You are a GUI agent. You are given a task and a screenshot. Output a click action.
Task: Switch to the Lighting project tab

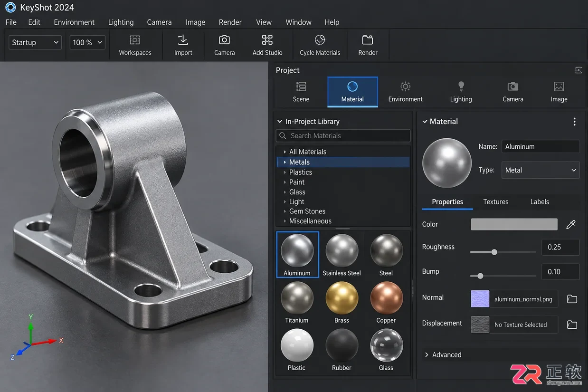[461, 92]
